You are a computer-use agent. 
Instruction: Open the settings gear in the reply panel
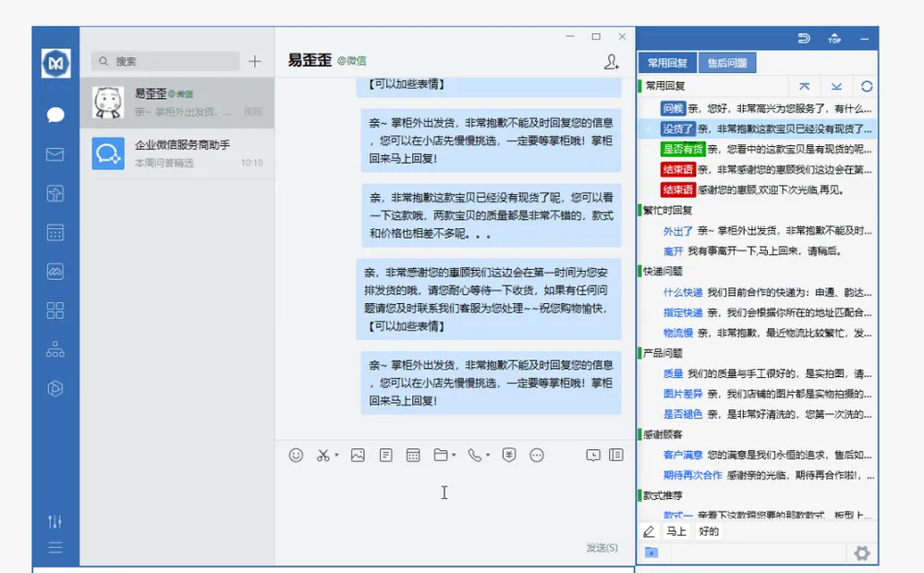862,552
